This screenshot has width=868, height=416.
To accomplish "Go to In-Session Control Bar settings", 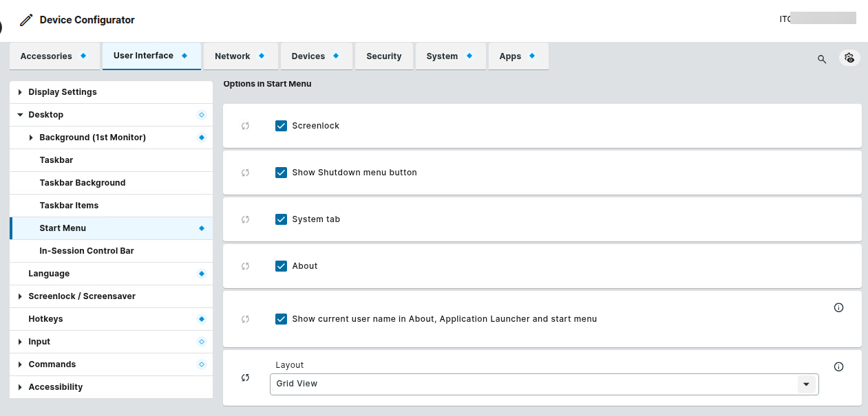I will (87, 251).
